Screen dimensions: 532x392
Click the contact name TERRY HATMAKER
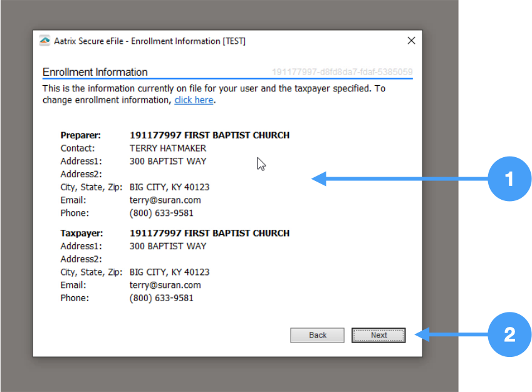point(167,148)
